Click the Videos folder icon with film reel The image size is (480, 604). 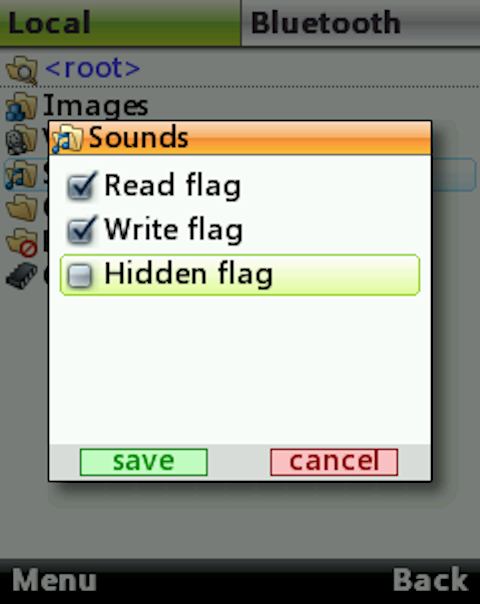[22, 139]
